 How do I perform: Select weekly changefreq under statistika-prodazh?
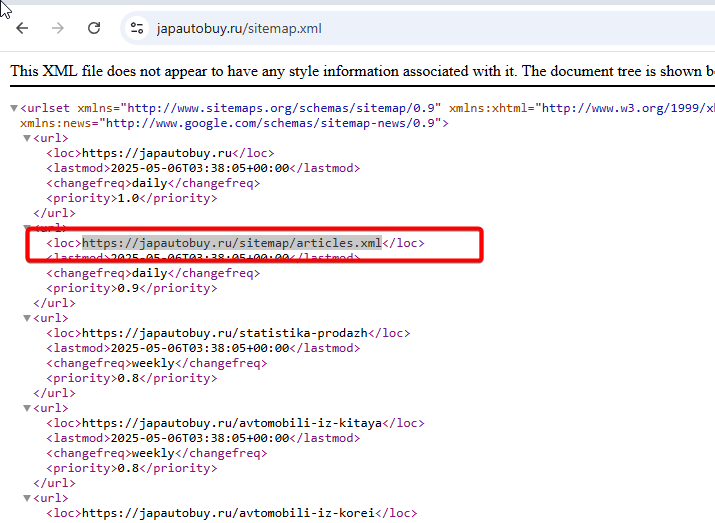click(x=153, y=363)
